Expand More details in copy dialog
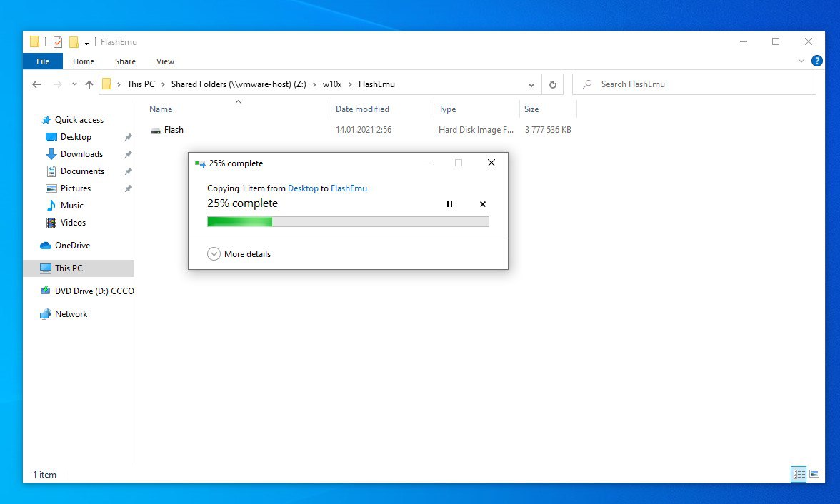The height and width of the screenshot is (504, 840). coord(239,254)
